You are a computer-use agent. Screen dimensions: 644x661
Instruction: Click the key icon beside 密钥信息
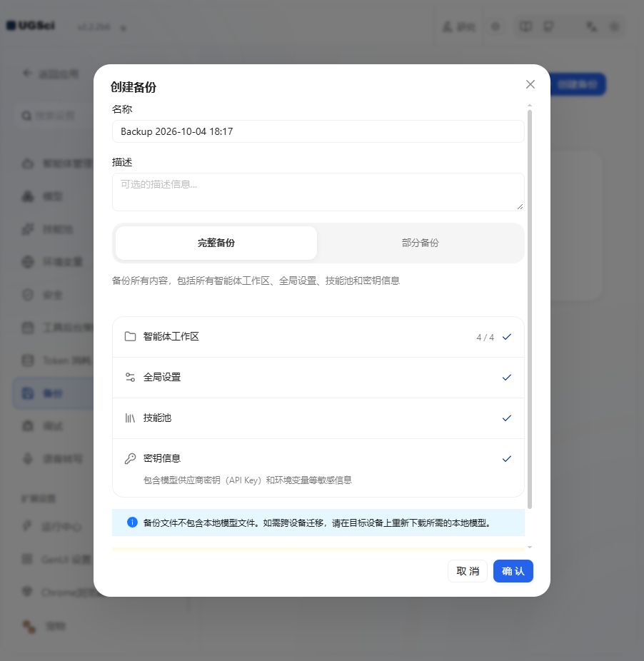tap(130, 459)
